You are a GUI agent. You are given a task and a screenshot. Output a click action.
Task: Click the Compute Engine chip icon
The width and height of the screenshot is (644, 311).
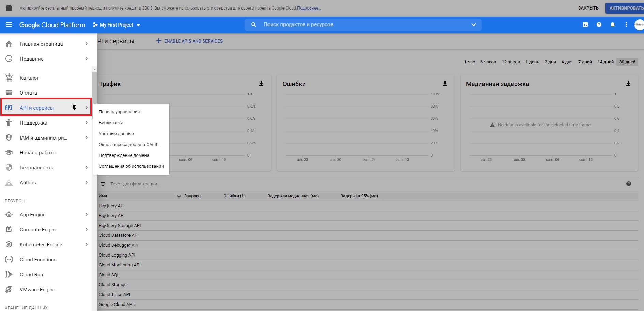tap(9, 230)
